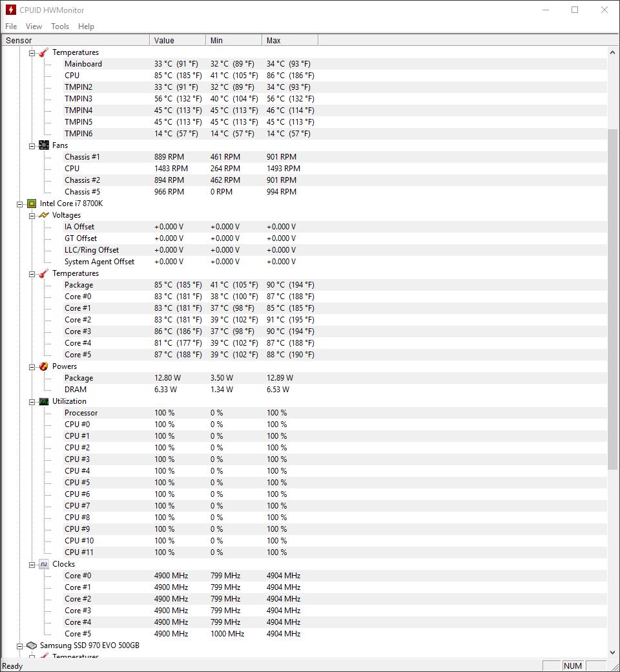The image size is (620, 672).
Task: Click the Min column header
Action: [x=234, y=40]
